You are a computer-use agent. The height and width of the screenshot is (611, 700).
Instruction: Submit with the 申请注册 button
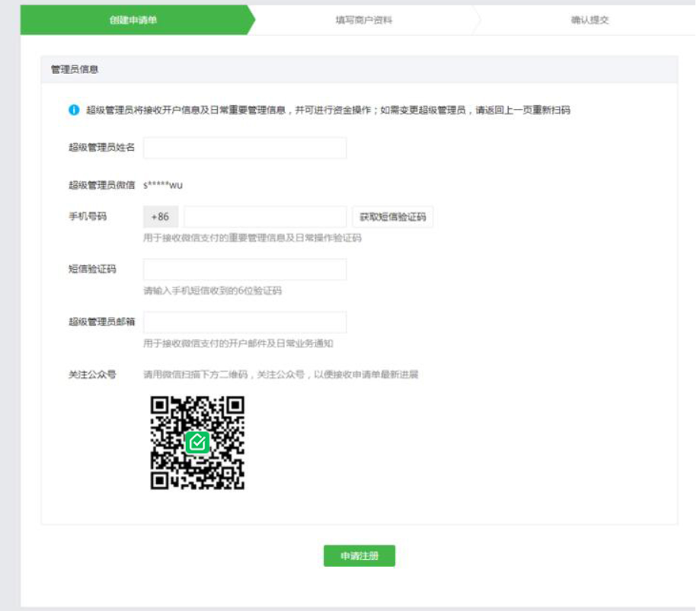pyautogui.click(x=360, y=555)
